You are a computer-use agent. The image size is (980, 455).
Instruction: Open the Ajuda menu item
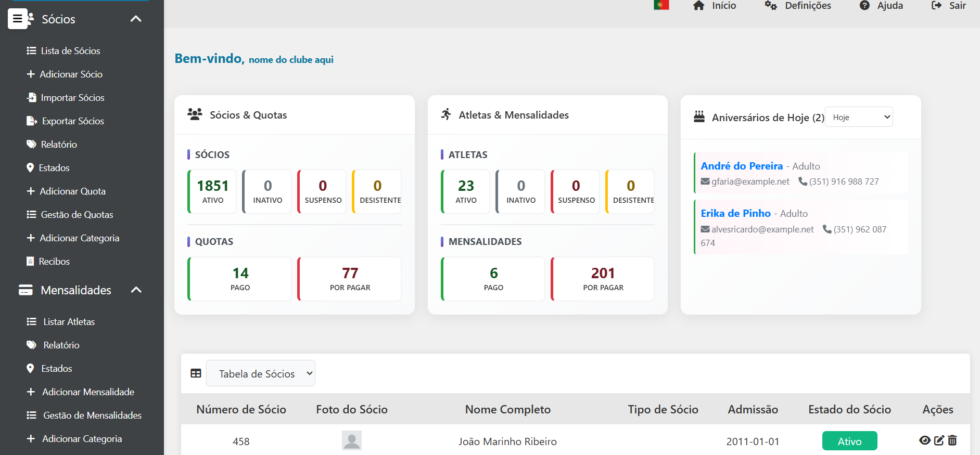(881, 6)
